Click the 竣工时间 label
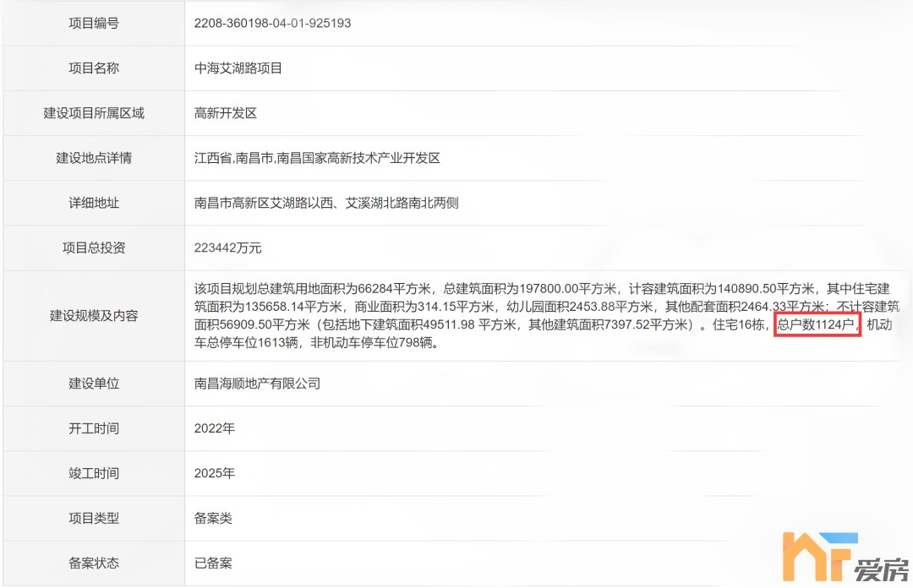The width and height of the screenshot is (913, 588). click(94, 473)
